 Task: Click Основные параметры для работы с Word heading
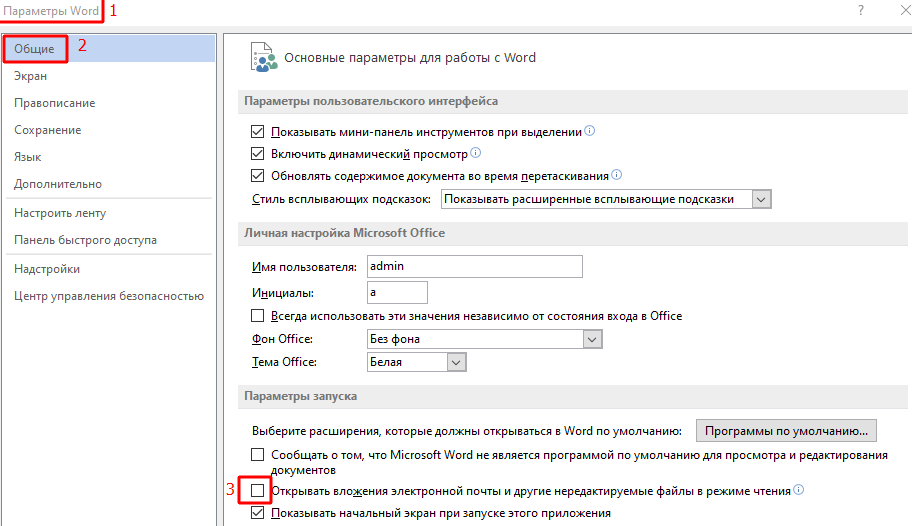(x=410, y=57)
